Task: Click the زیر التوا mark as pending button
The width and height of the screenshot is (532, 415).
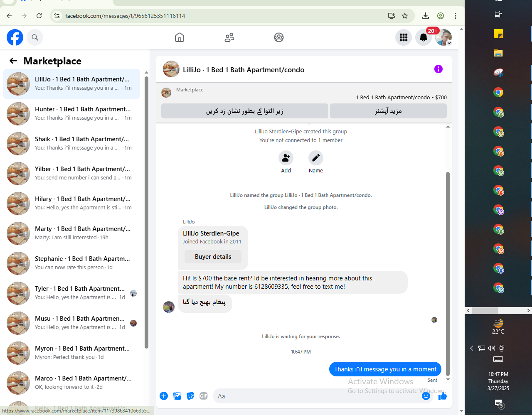Action: [x=245, y=111]
